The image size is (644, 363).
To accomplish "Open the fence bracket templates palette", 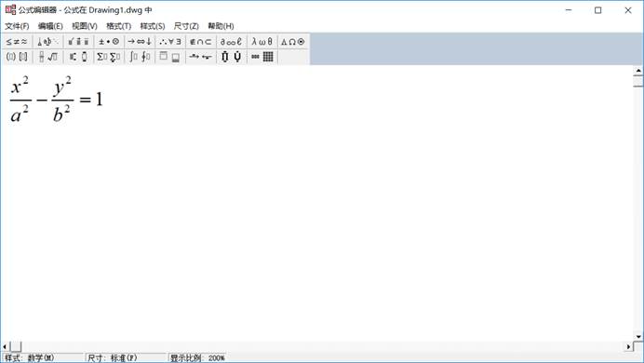I will pos(17,57).
